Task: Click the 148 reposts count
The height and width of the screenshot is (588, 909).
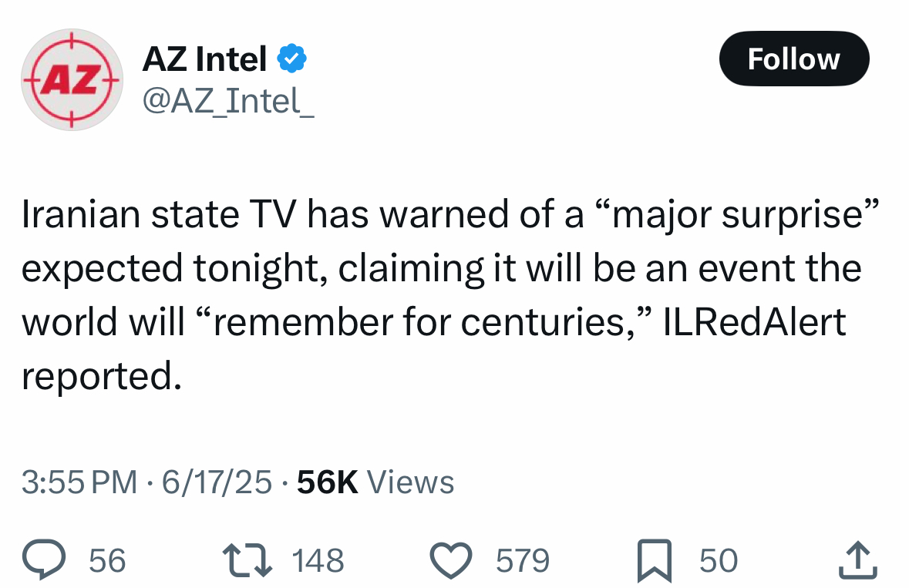Action: (318, 560)
